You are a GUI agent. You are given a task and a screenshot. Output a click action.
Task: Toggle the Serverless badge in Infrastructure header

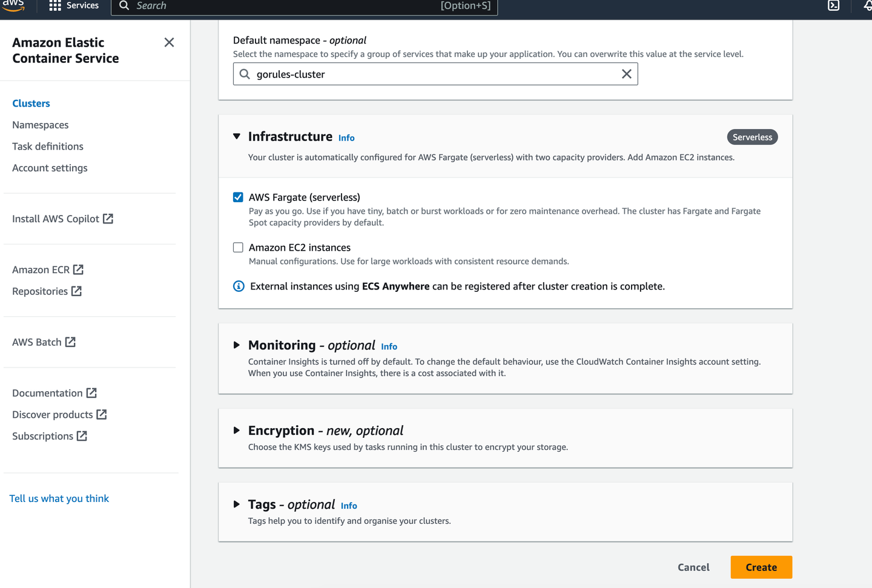click(752, 137)
